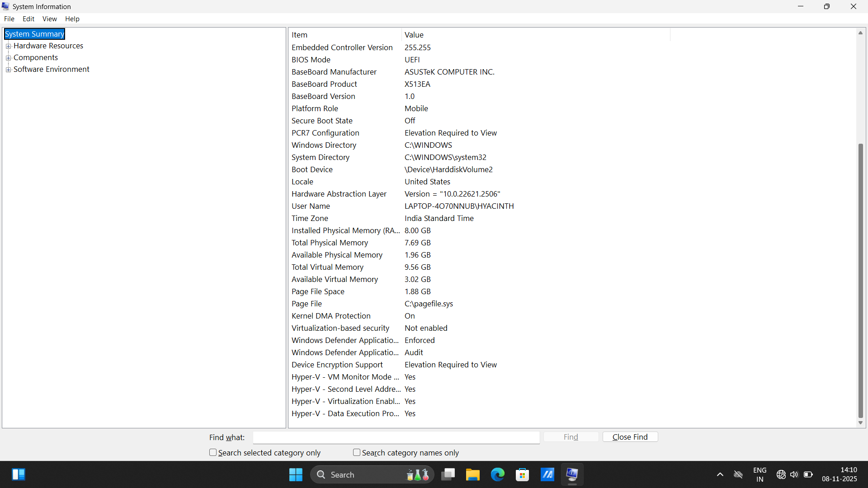868x488 pixels.
Task: Open the volume speaker tray icon
Action: [794, 474]
